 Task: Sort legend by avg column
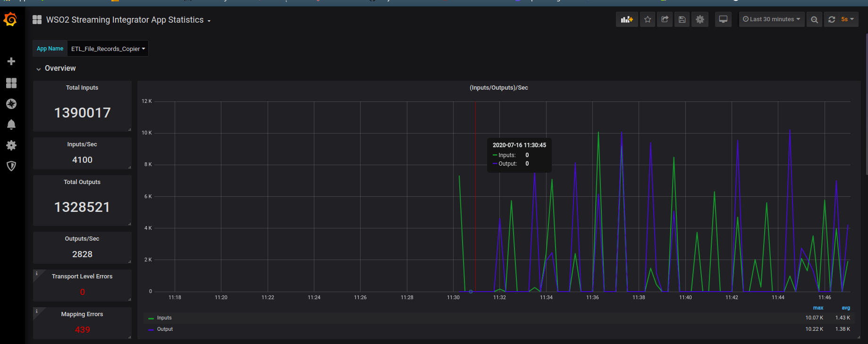(846, 308)
